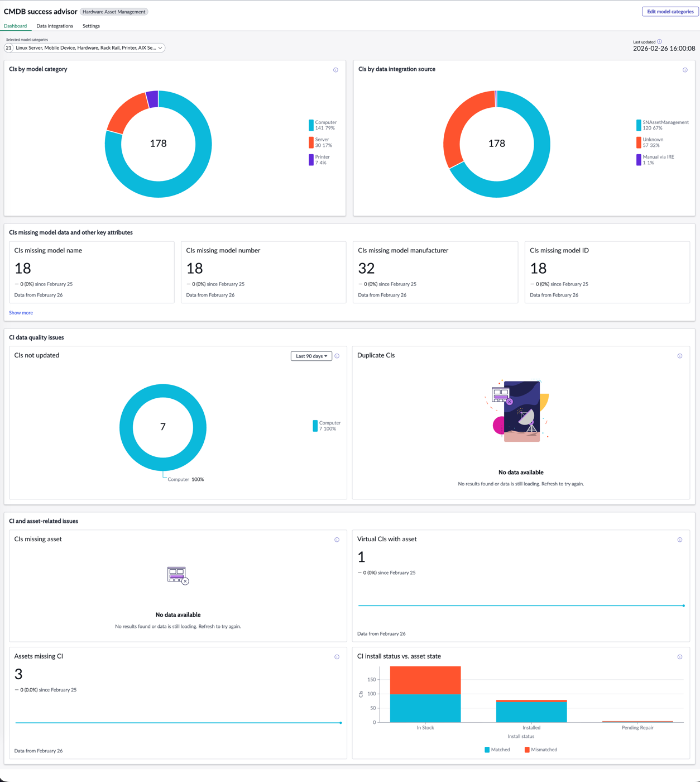This screenshot has height=782, width=700.
Task: Click info icon next to Last updated
Action: [659, 41]
